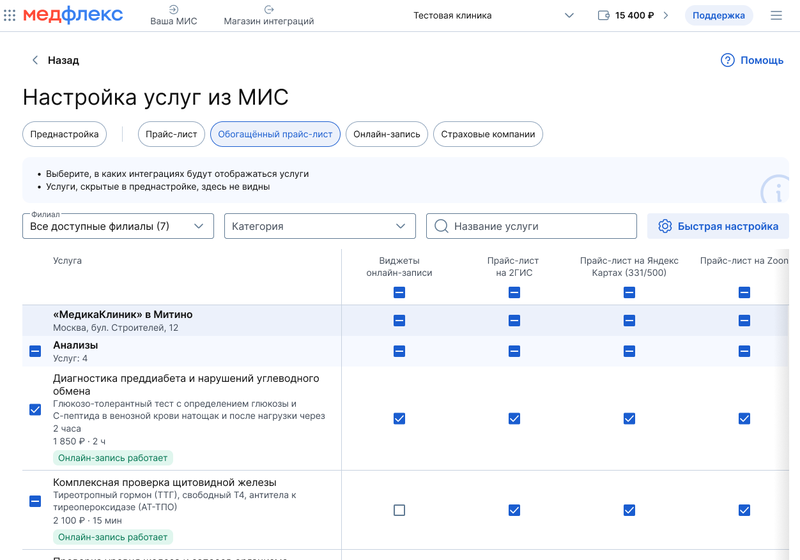
Task: Toggle Анализы 2ГИС column checkbox
Action: 514,351
